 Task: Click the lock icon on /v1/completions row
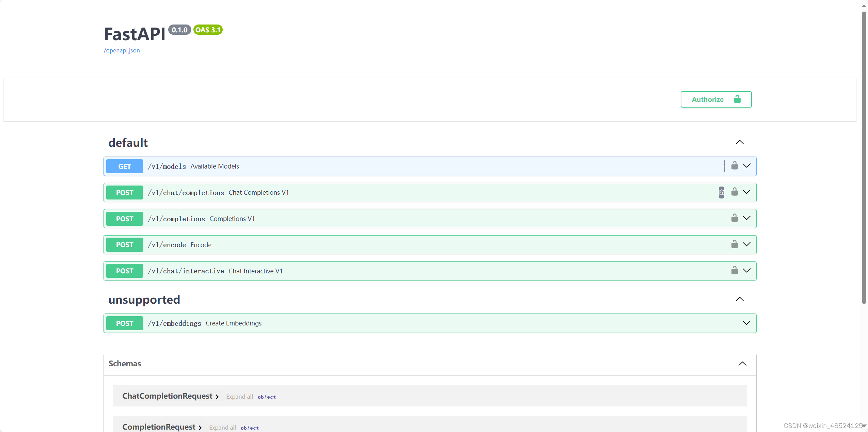tap(735, 218)
